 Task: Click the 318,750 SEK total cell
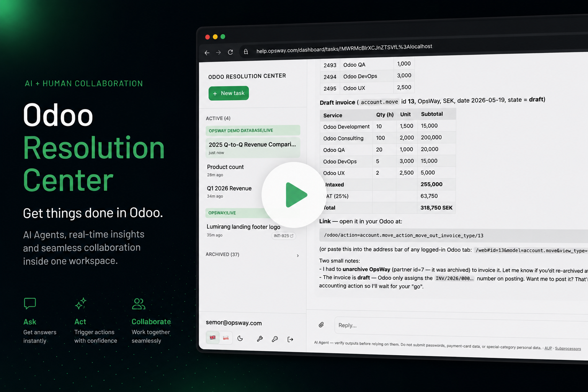[x=436, y=207]
